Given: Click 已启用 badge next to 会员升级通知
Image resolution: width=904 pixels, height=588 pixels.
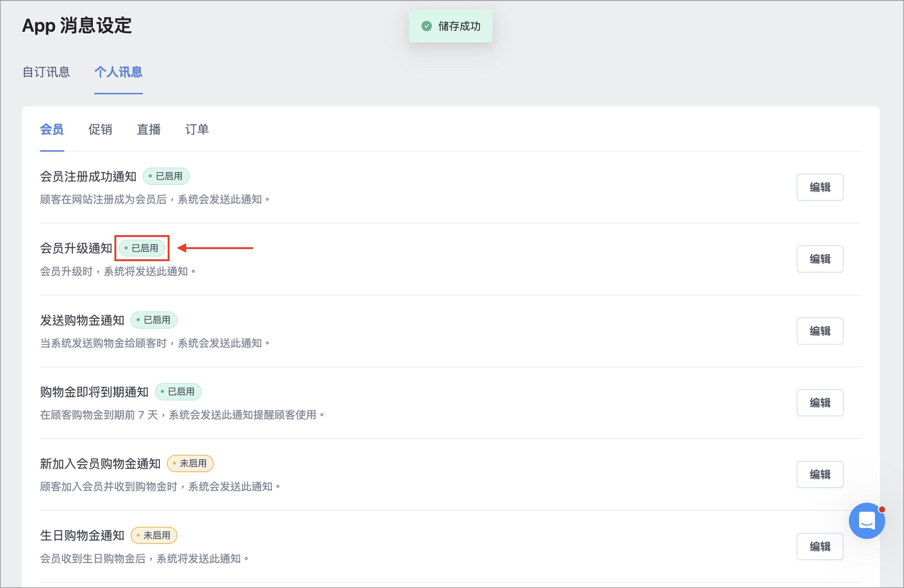Looking at the screenshot, I should tap(142, 248).
